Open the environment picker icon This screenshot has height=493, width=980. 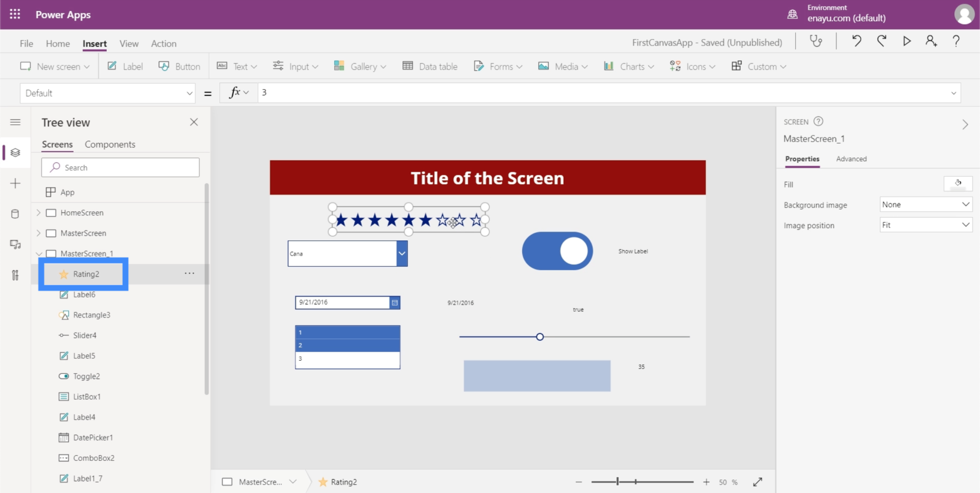pyautogui.click(x=792, y=15)
